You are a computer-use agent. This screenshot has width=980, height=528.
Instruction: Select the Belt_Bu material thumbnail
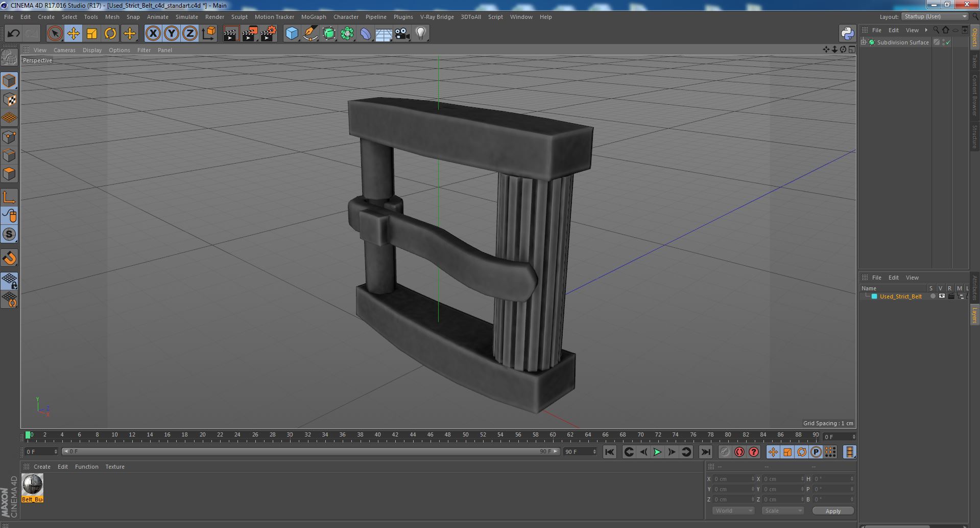click(32, 488)
